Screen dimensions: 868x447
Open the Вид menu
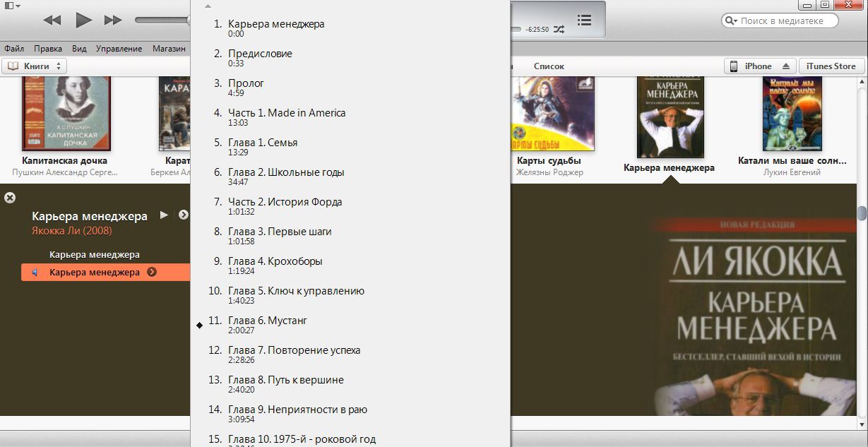tap(79, 49)
